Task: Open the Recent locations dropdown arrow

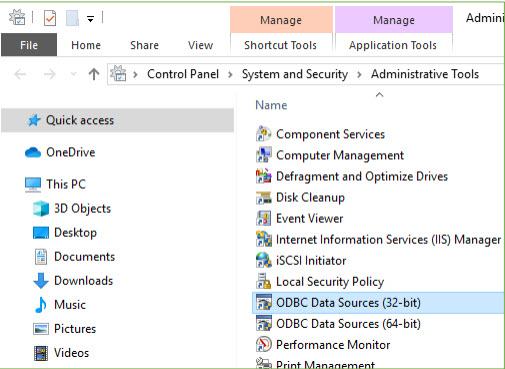Action: [x=73, y=74]
